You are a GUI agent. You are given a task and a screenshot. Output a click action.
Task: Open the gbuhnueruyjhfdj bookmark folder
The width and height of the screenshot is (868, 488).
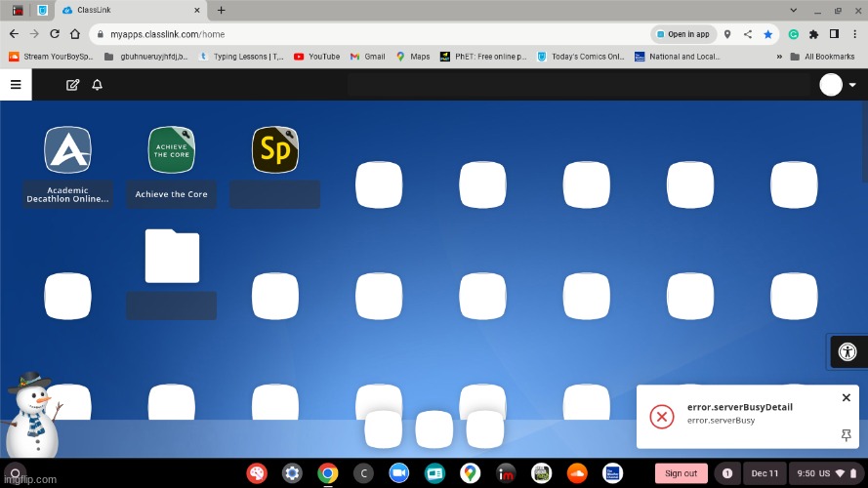[x=146, y=57]
